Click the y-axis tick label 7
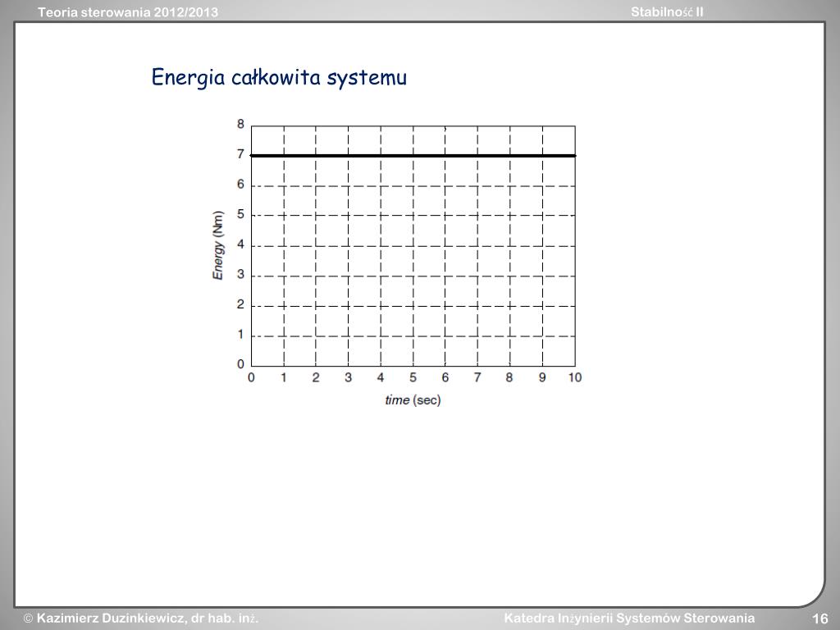The image size is (840, 630). [240, 154]
